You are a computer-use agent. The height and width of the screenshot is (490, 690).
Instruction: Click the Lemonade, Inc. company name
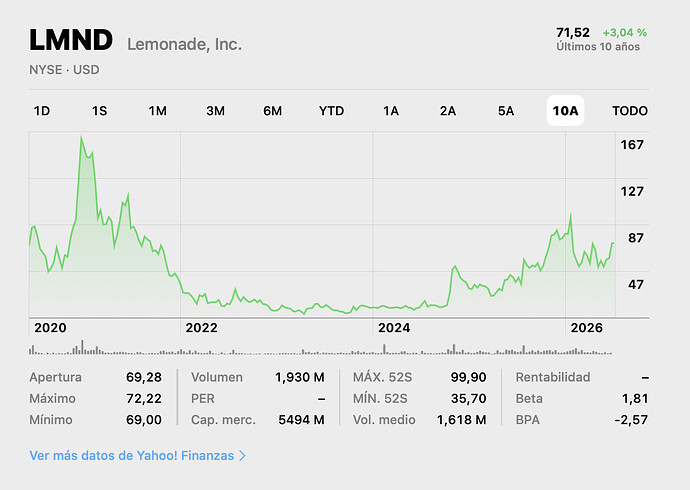184,44
